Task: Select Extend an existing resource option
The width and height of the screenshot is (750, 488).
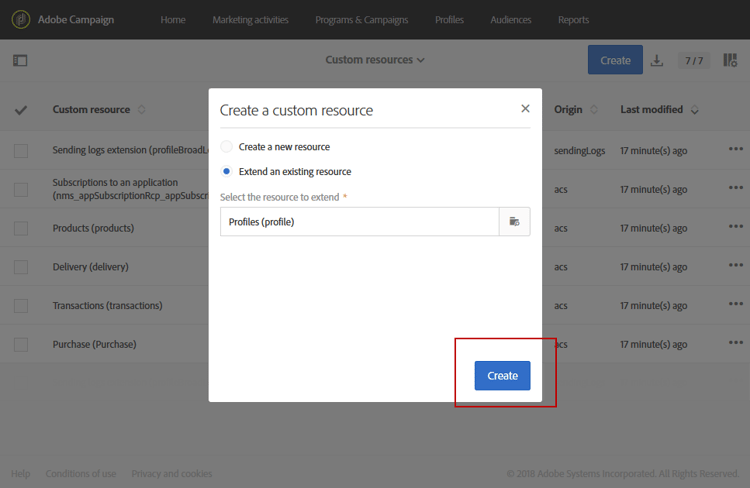Action: coord(227,172)
